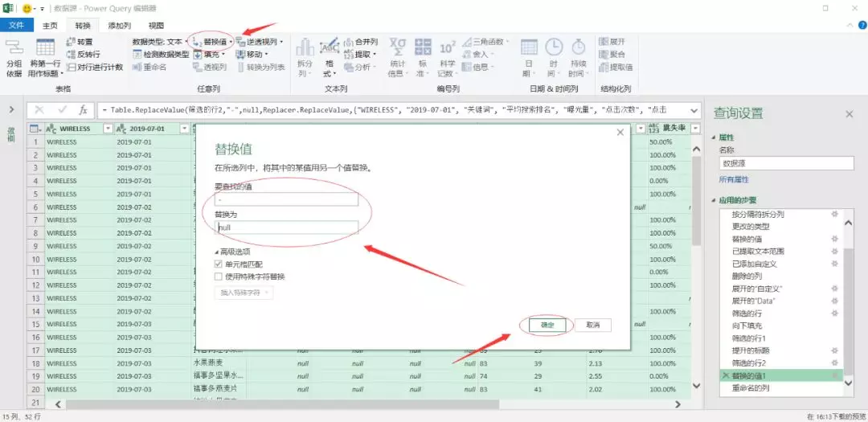The width and height of the screenshot is (868, 422).
Task: Click the 透视列 (Pivot Column) icon
Action: coord(198,67)
